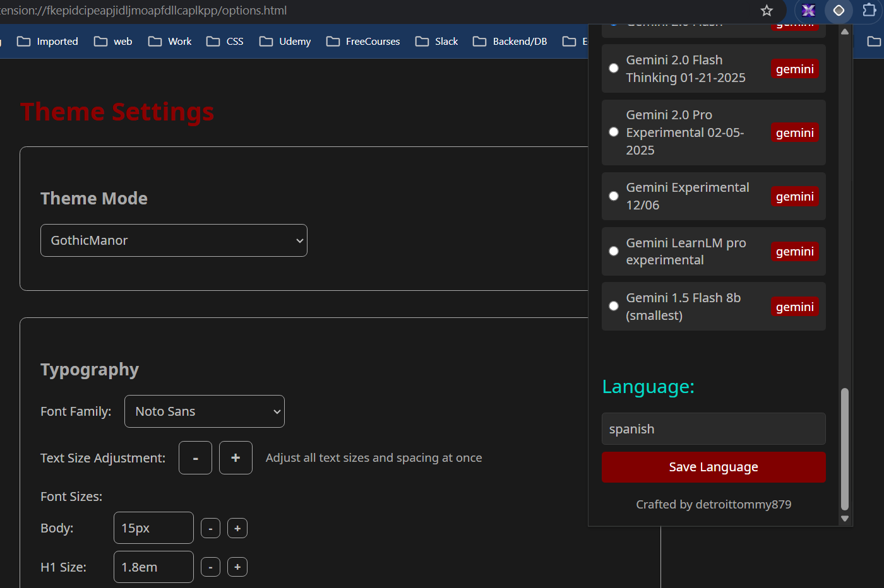The height and width of the screenshot is (588, 884).
Task: Select Gemini LearnLM pro experimental model
Action: click(614, 251)
